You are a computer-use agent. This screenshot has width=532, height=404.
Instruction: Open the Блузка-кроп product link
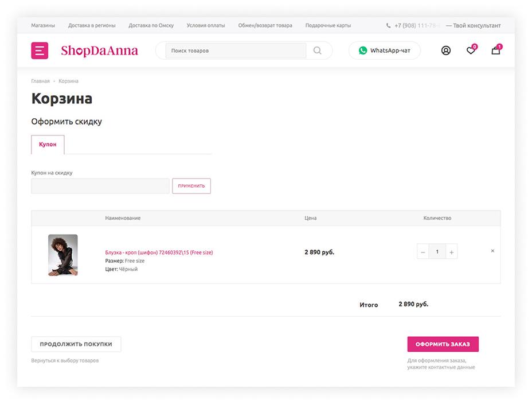pyautogui.click(x=159, y=252)
